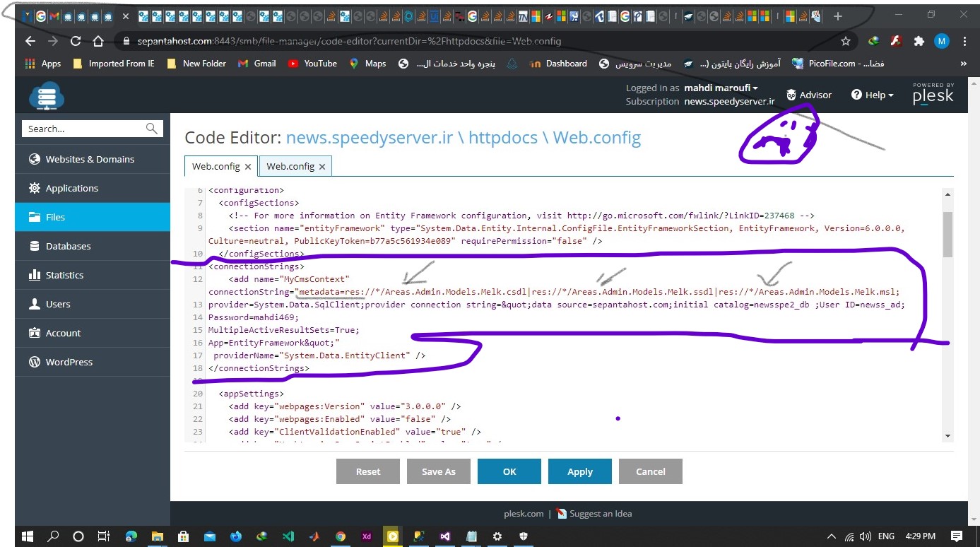Viewport: 980px width, 547px height.
Task: Open the news.speedyserver.ir subscription link
Action: pyautogui.click(x=729, y=101)
